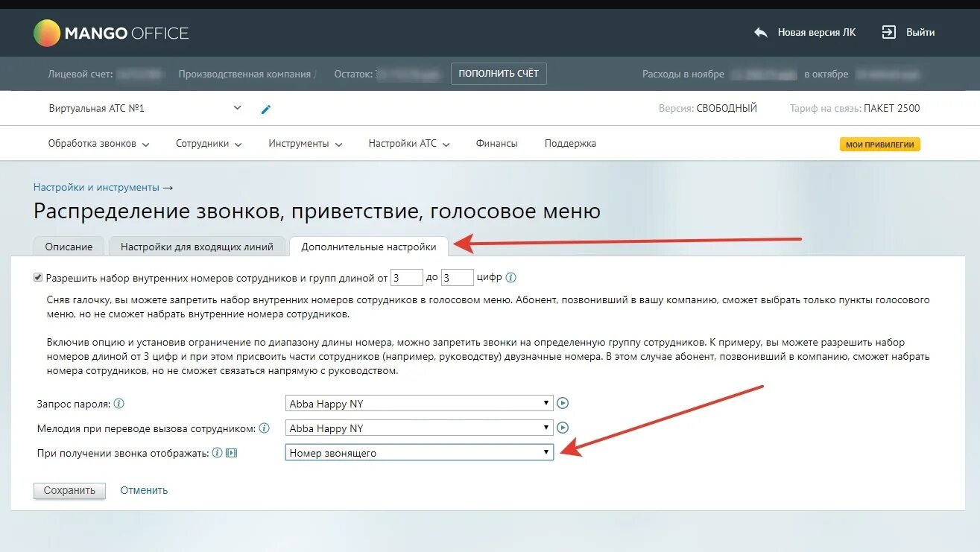Click the pencil icon to edit Виртуальная АТС №1

[x=266, y=110]
